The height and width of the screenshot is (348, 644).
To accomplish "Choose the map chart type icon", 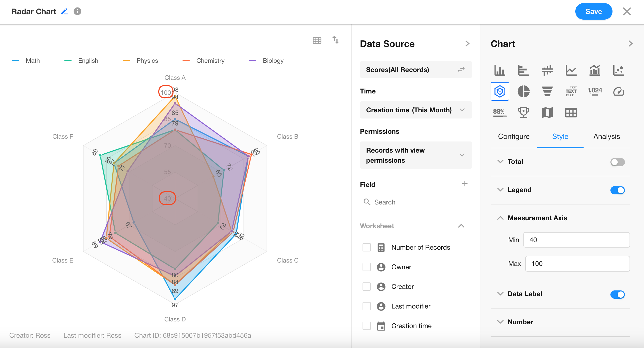I will [547, 113].
